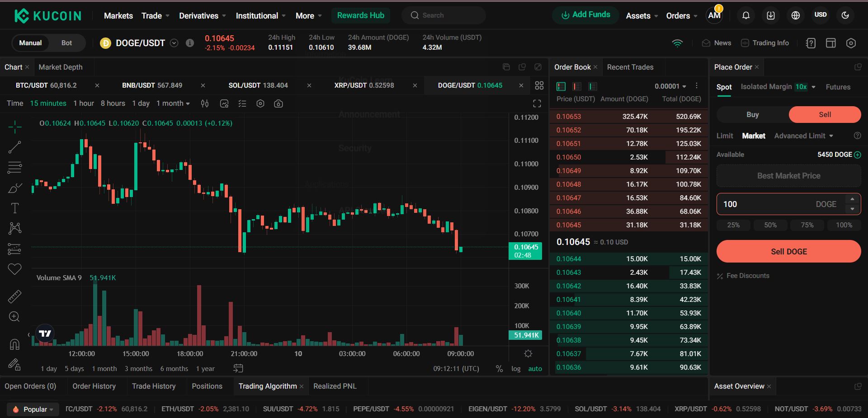Switch to Buy side
Viewport: 868px width, 418px height.
click(753, 114)
